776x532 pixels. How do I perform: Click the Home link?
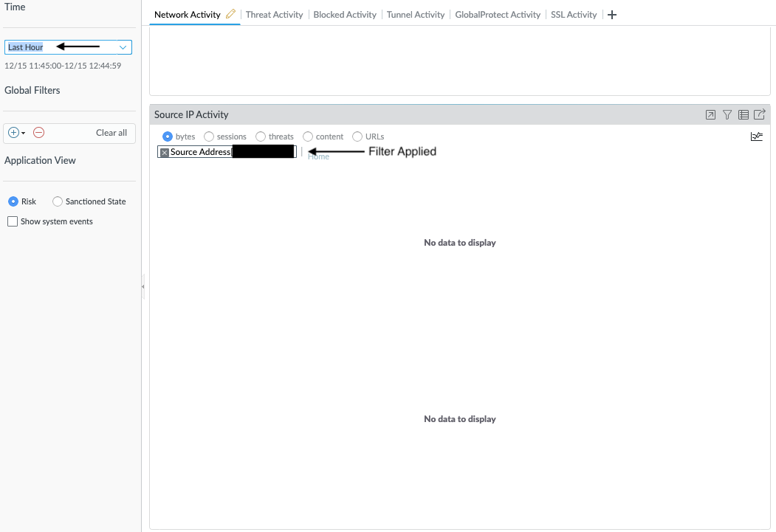[x=317, y=156]
